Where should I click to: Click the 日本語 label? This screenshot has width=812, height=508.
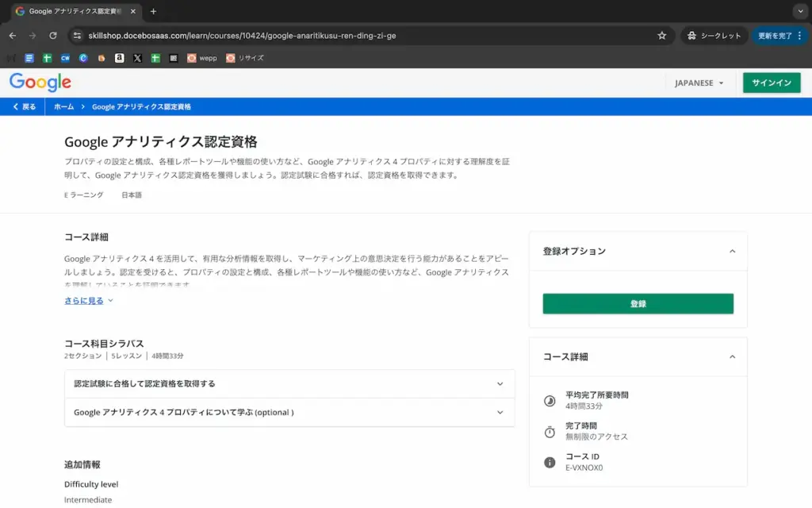coord(132,195)
